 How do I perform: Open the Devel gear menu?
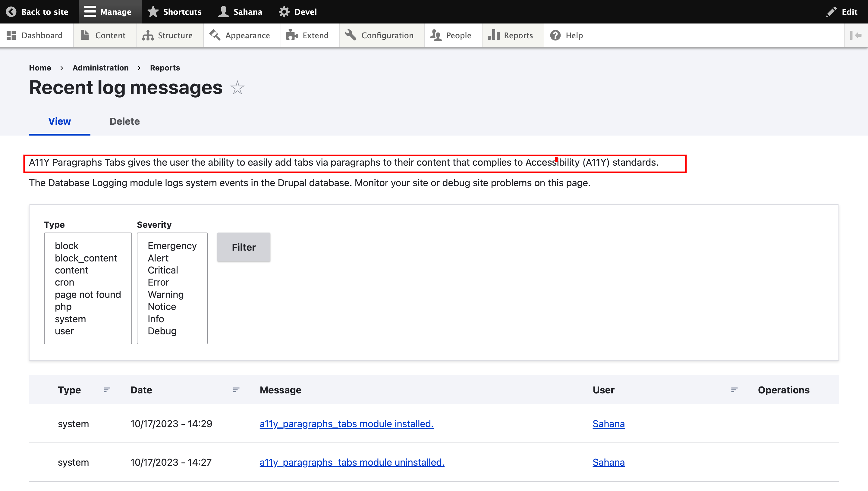click(x=297, y=12)
